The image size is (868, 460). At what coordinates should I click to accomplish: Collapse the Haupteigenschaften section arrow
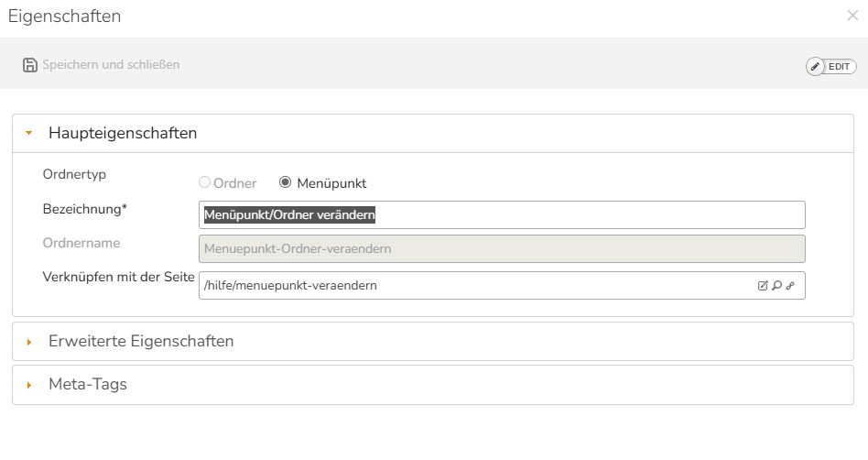[28, 133]
